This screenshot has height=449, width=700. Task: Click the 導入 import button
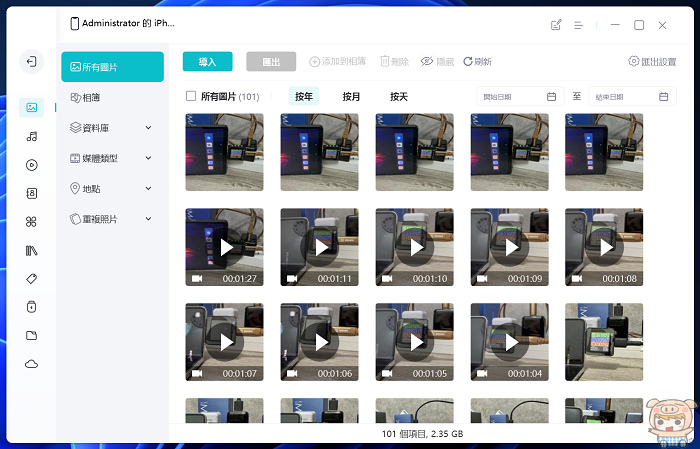[208, 62]
